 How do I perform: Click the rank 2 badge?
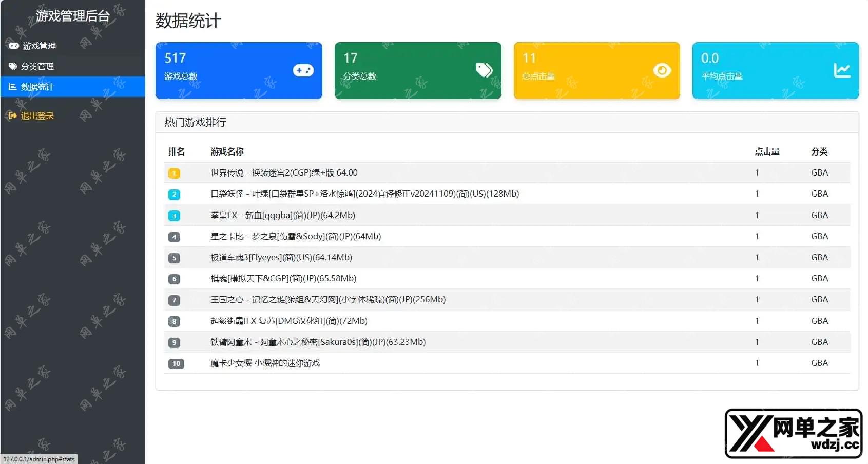(x=174, y=195)
